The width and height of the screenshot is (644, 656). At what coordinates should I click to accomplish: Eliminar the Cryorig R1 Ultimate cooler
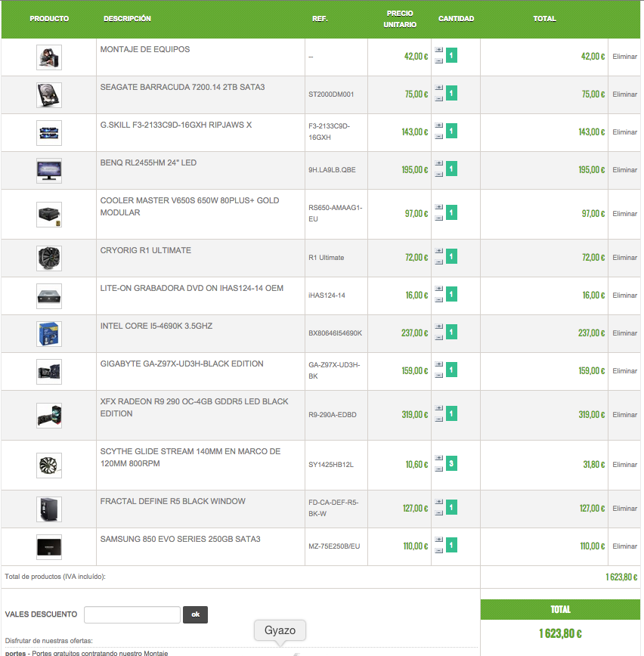tap(625, 257)
